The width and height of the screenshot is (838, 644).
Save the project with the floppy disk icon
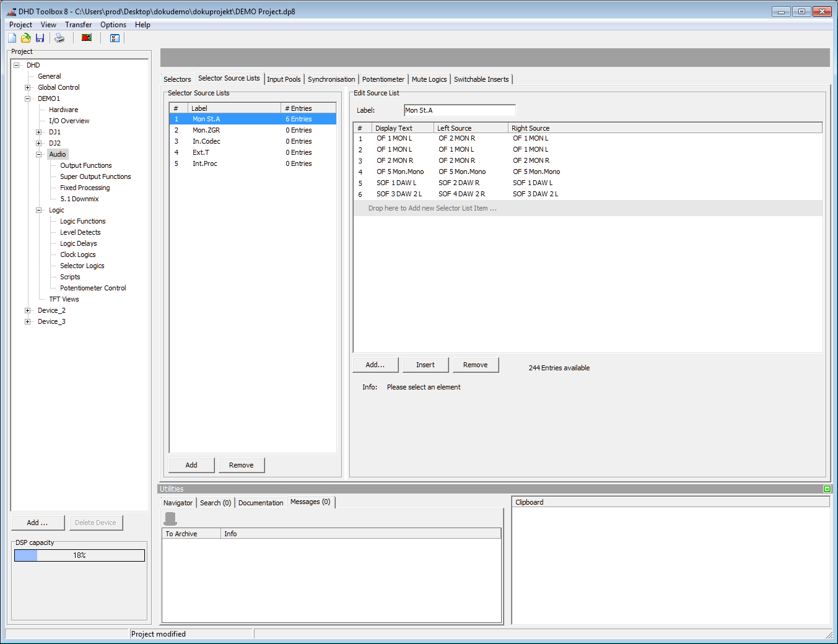point(40,38)
